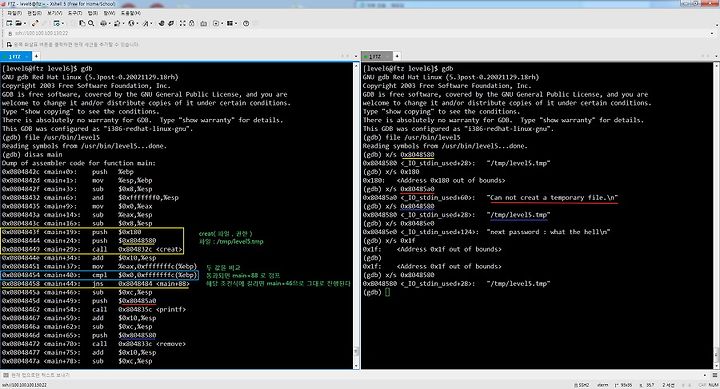Click the Print icon in toolbar

pos(103,23)
